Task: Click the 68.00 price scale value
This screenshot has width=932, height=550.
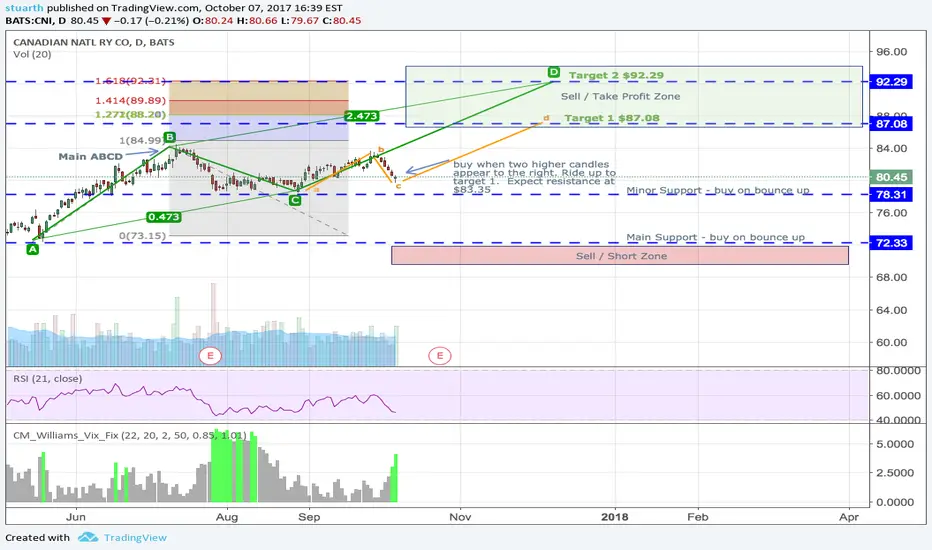Action: (x=892, y=277)
